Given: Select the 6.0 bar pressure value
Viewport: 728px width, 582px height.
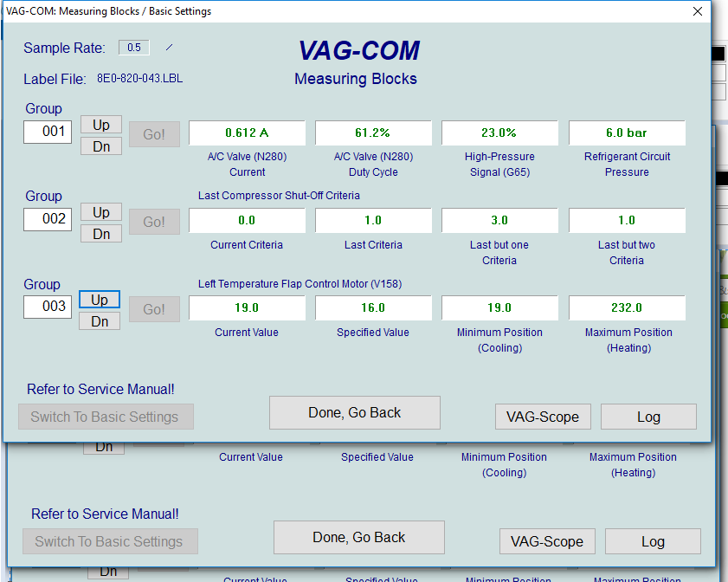Looking at the screenshot, I should pos(627,133).
